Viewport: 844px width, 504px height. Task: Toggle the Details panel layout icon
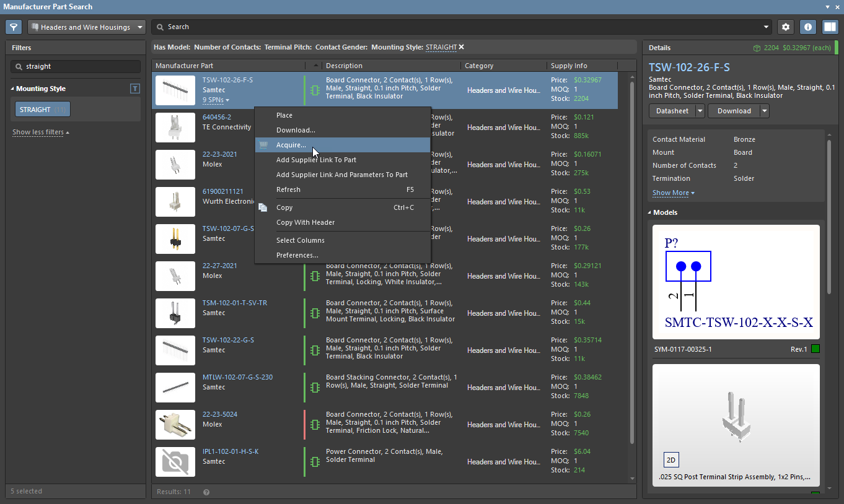pyautogui.click(x=829, y=27)
